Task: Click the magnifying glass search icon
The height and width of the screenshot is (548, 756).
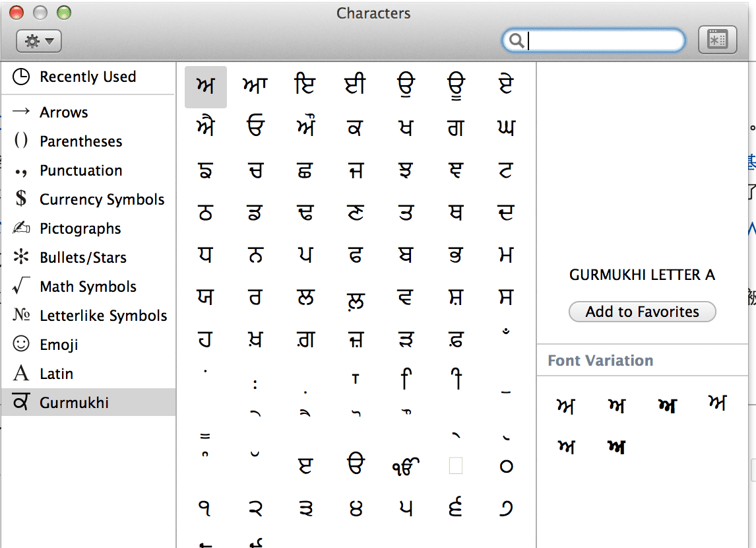Action: (517, 41)
